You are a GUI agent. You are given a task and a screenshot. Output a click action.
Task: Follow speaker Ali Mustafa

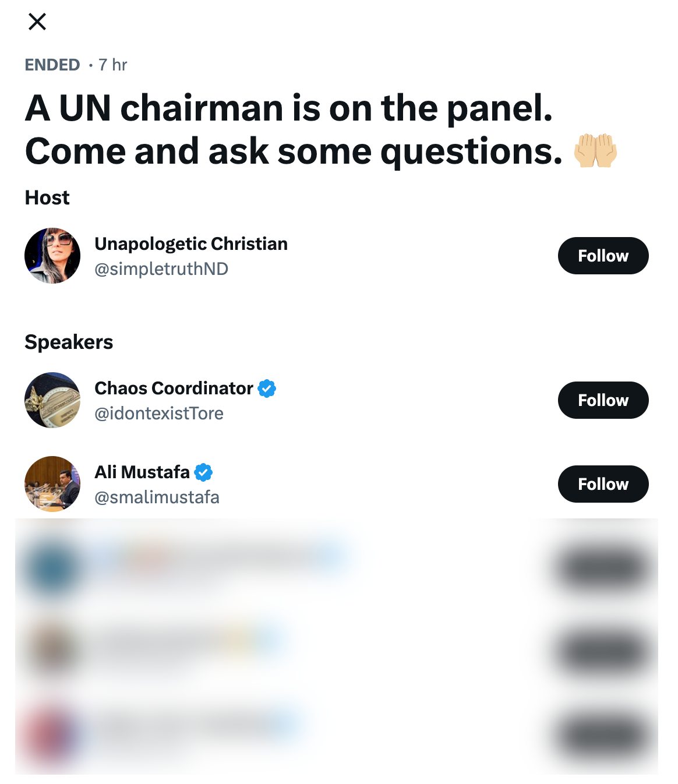point(603,483)
